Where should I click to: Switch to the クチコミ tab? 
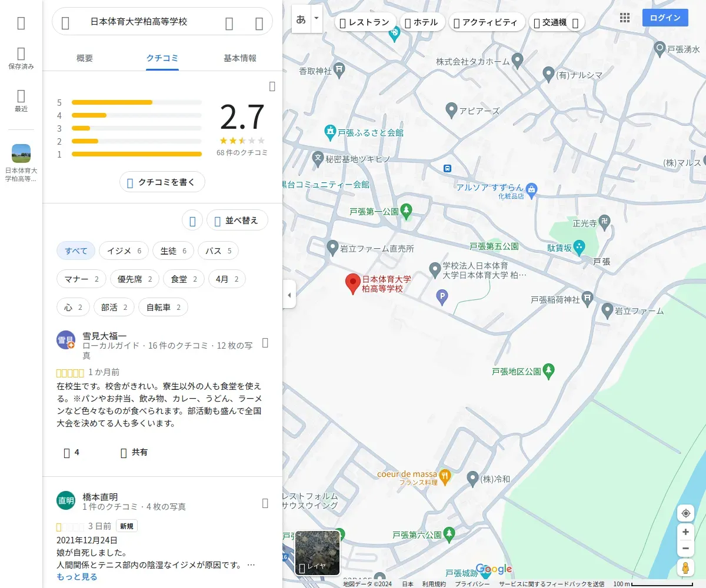(x=162, y=58)
